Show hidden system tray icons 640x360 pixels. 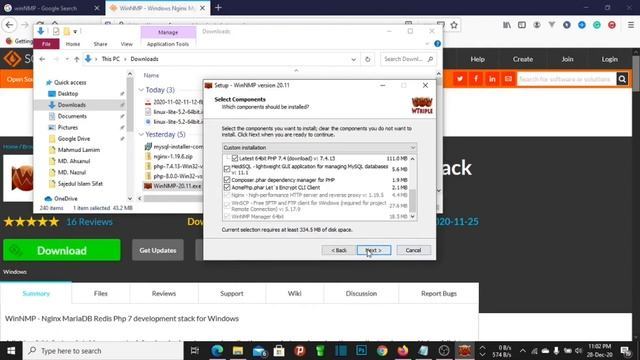click(523, 351)
